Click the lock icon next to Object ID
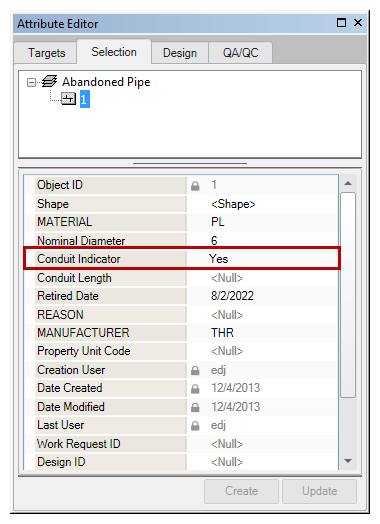This screenshot has height=524, width=380. (x=195, y=185)
